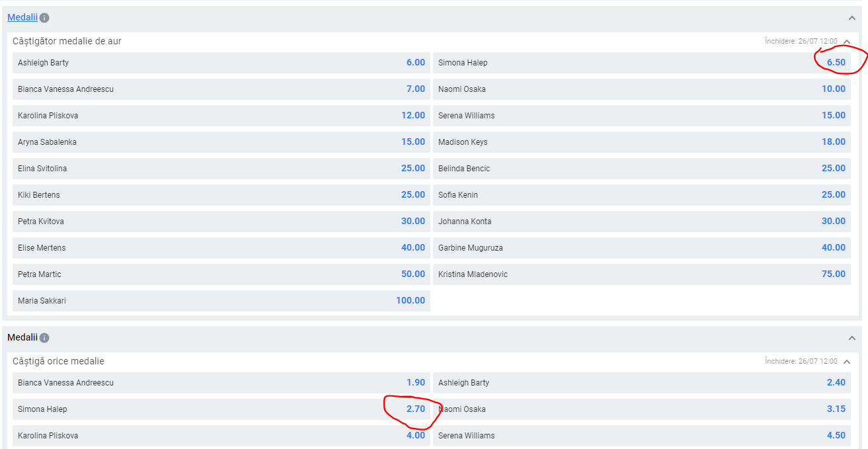Collapse the top Medalii section
Viewport: 868px width, 449px height.
[851, 18]
